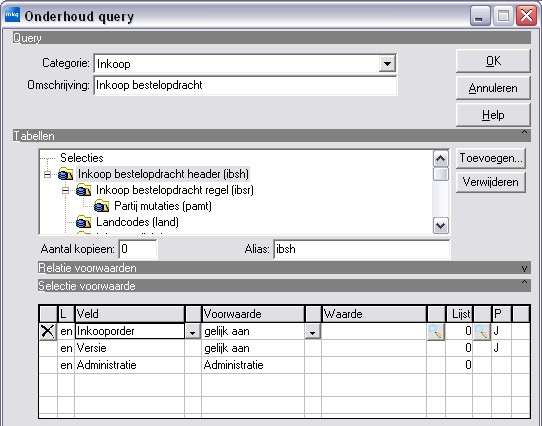Screen dimensions: 542x426
Task: Click the X delete marker on Inkooporder row
Action: pyautogui.click(x=48, y=331)
